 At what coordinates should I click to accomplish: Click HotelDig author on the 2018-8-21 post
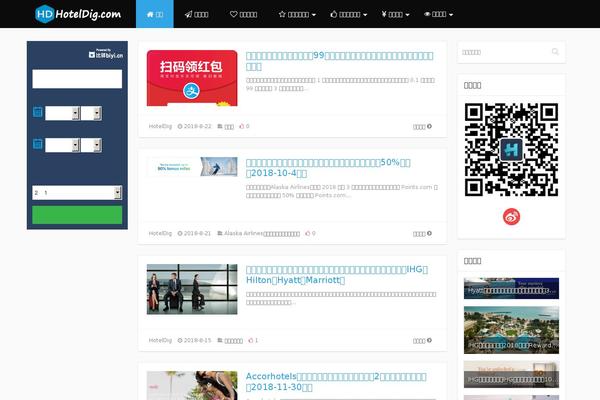pyautogui.click(x=160, y=233)
